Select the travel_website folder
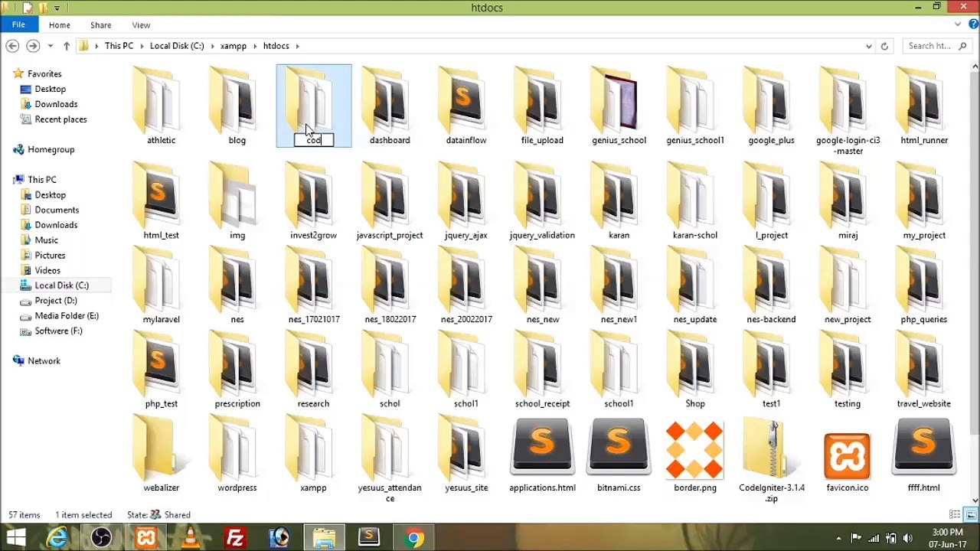The width and height of the screenshot is (980, 551). [924, 369]
